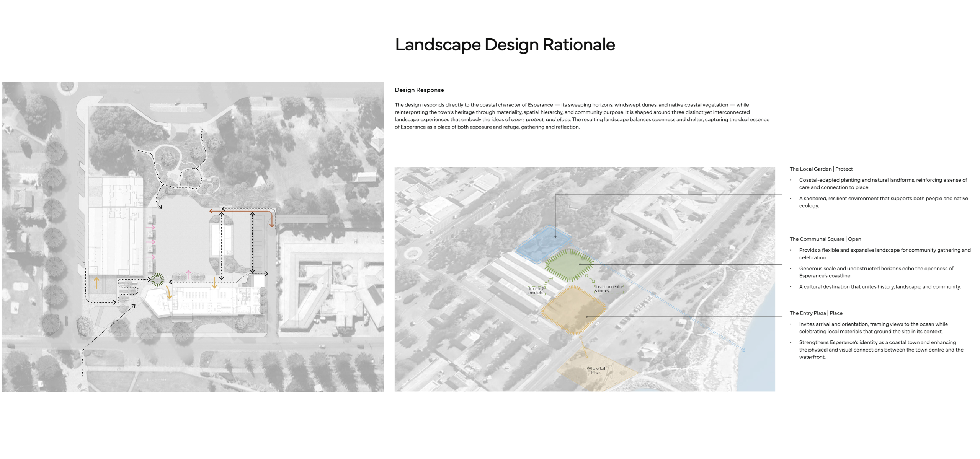Click the topmost pink arrow pointing right

[x=152, y=228]
